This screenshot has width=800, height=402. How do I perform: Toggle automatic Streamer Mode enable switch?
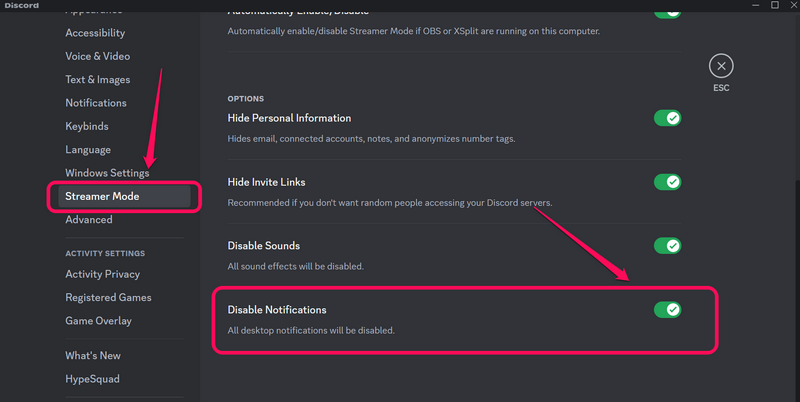click(x=667, y=11)
